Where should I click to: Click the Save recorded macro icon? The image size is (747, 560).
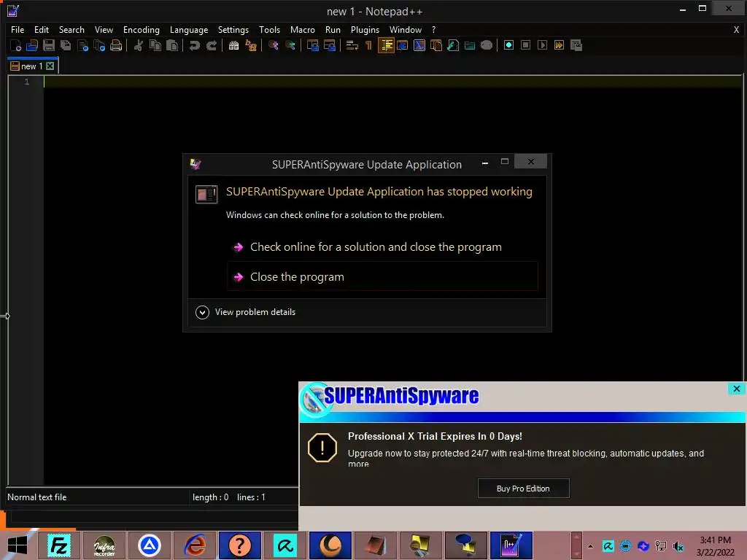[576, 45]
